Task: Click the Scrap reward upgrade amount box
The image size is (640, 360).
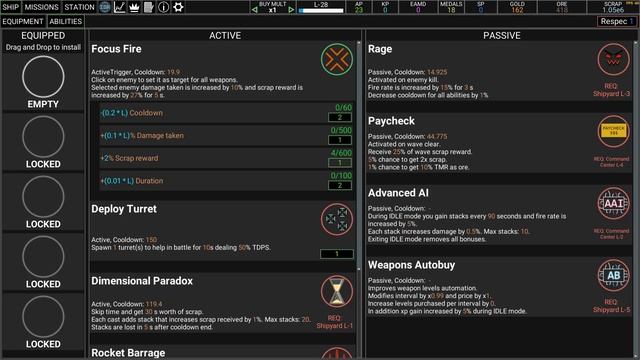Action: [340, 163]
